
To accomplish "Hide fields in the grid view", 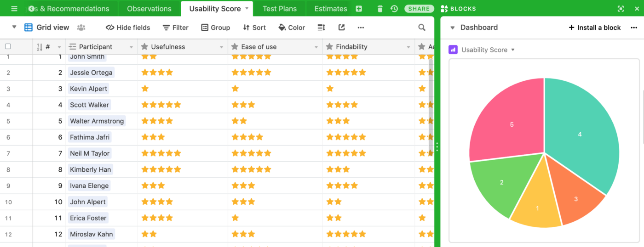I will [128, 28].
